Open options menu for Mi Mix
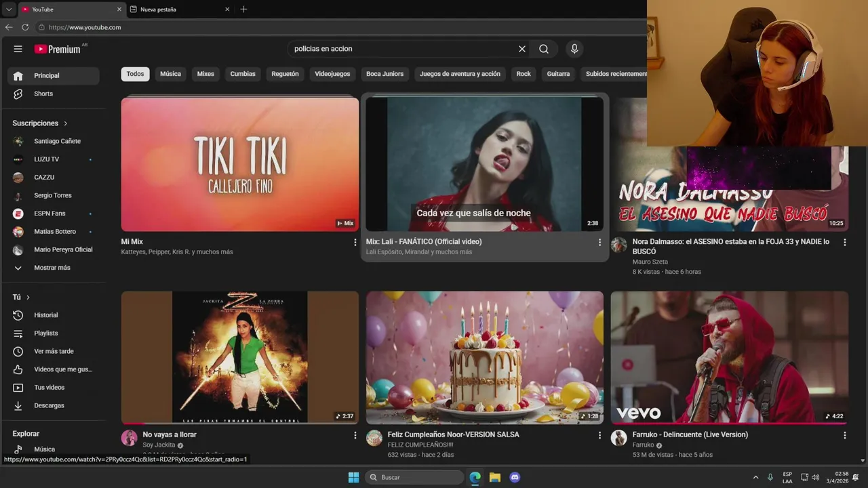Viewport: 868px width, 488px height. point(355,242)
